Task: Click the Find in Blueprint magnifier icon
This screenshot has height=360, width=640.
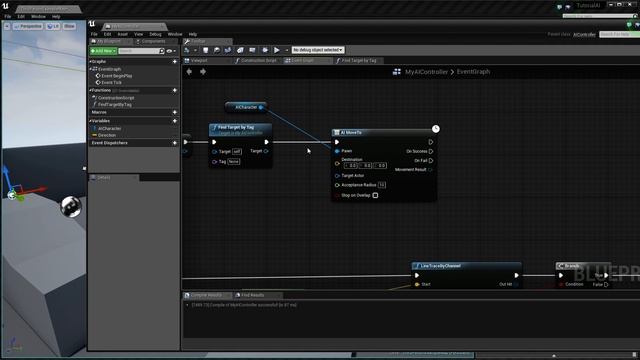Action: 217,50
